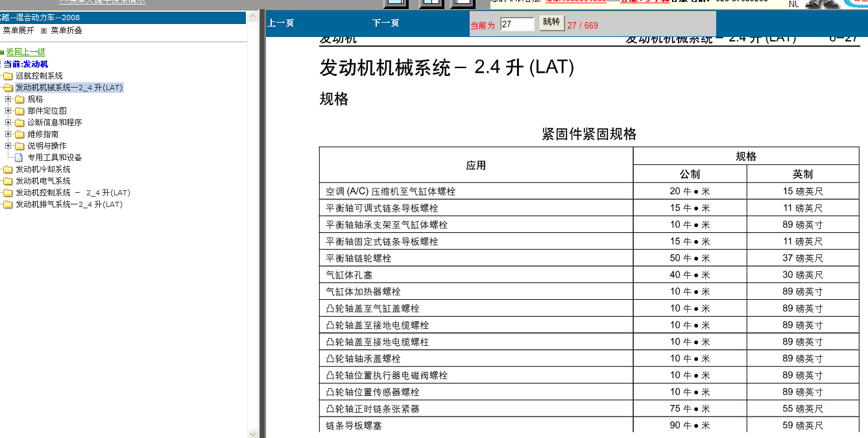
Task: Expand the 说明与操作 tree node
Action: pyautogui.click(x=8, y=146)
